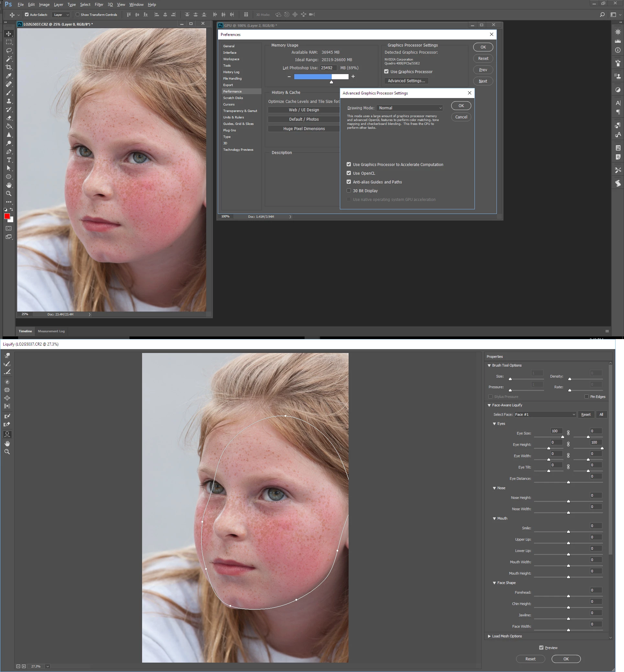Click the red foreground color swatch
Viewport: 624px width, 672px height.
(7, 216)
